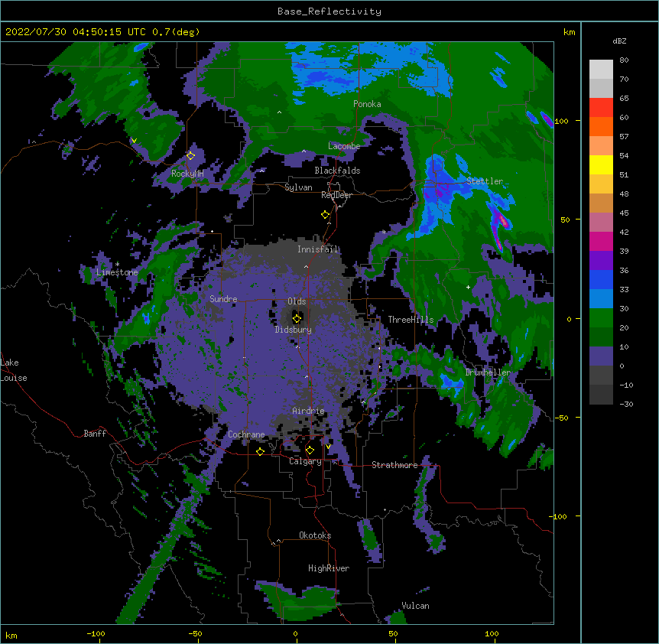The image size is (659, 644).
Task: Select the 60 dBZ orange swatch
Action: click(x=601, y=126)
